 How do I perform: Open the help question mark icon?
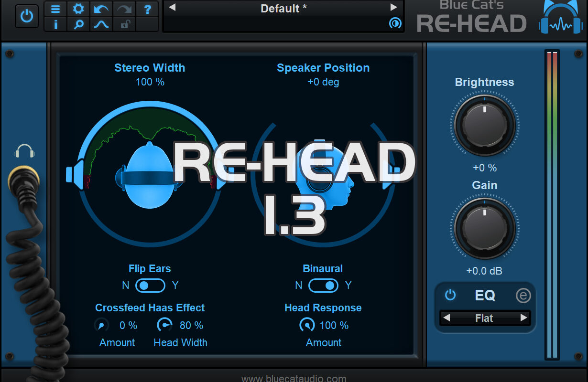[x=147, y=9]
